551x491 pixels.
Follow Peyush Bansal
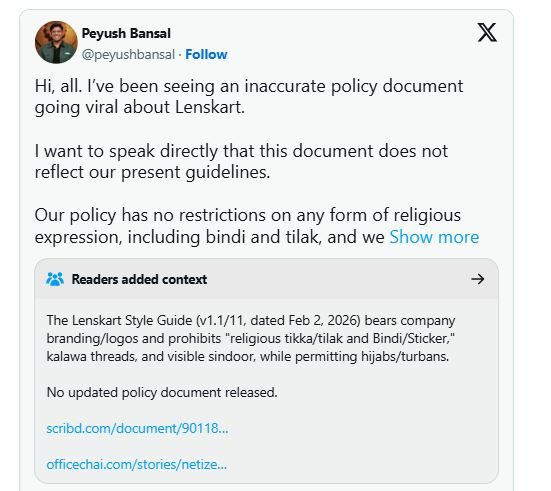[206, 54]
